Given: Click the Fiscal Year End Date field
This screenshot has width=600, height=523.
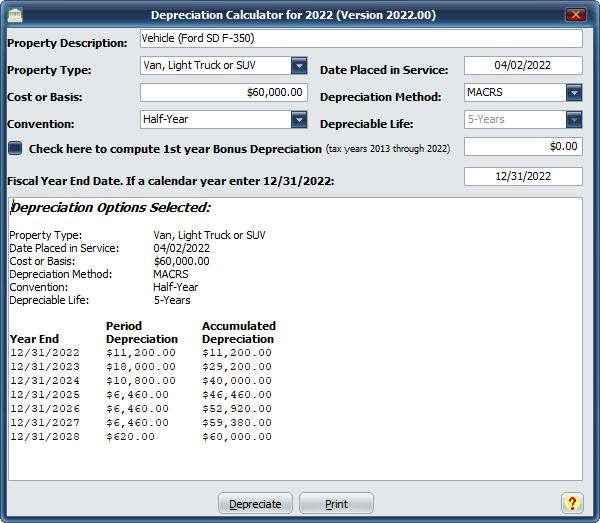Looking at the screenshot, I should tap(523, 176).
